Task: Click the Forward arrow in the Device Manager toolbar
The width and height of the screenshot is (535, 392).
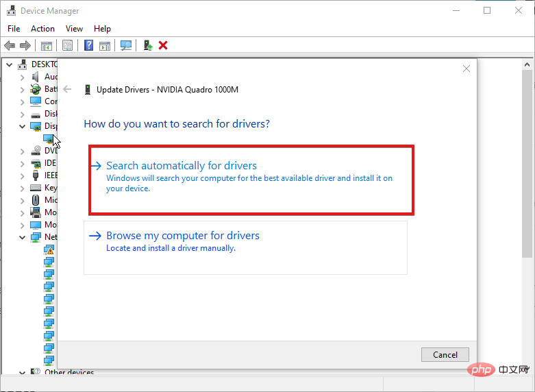Action: click(x=25, y=45)
